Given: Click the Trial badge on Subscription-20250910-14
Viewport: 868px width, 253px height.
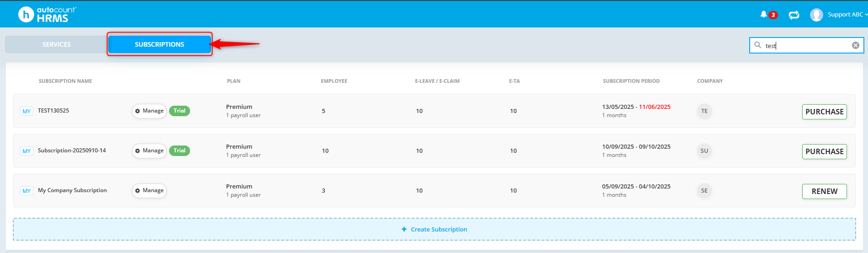Looking at the screenshot, I should click(180, 151).
